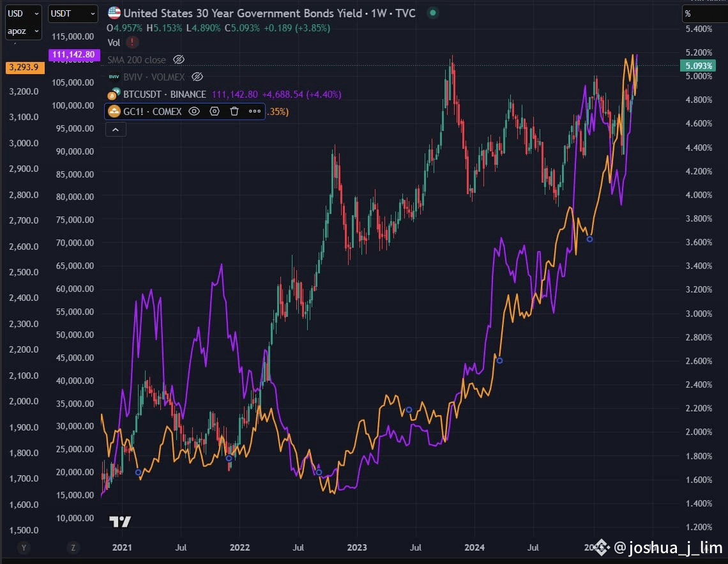Click the 5.400% yield axis label
Screen dimensions: 728x564
tap(699, 29)
